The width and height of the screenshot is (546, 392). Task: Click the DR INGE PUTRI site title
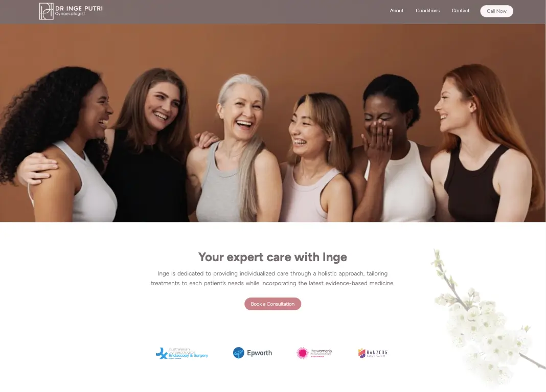pyautogui.click(x=79, y=8)
